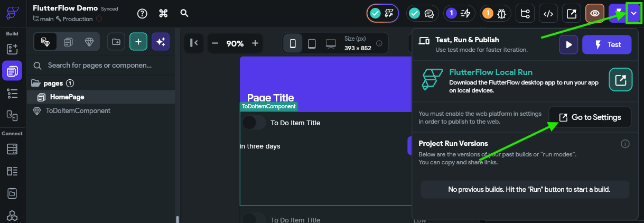Viewport: 644px width, 223px height.
Task: Click the info icon next to Project Run Versions
Action: (x=625, y=144)
